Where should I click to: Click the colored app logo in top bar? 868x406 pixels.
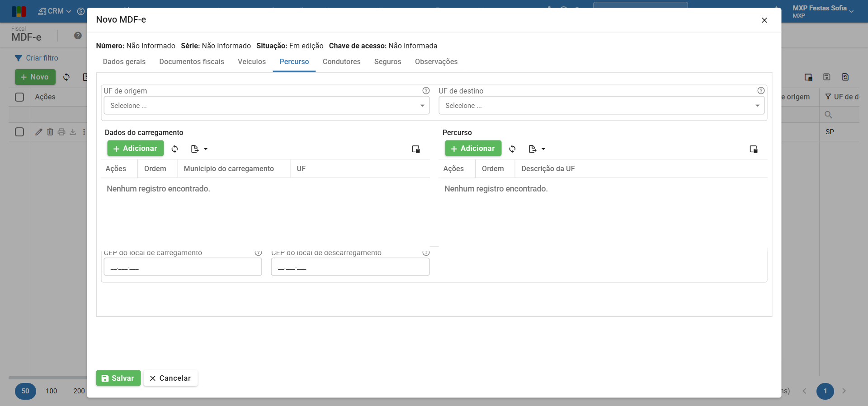pyautogui.click(x=19, y=11)
